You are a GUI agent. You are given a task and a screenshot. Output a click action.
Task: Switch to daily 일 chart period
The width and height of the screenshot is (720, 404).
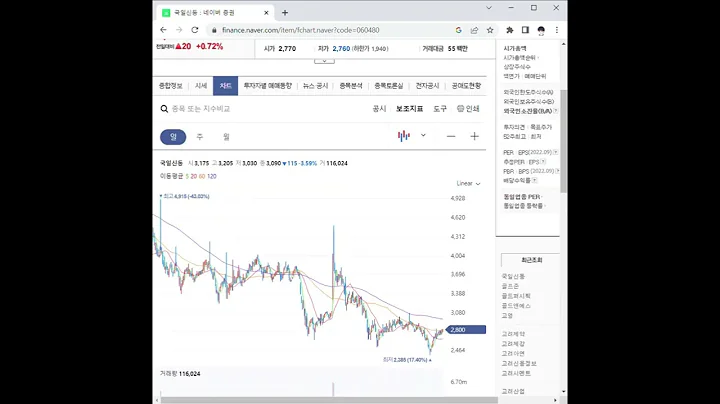tap(173, 137)
